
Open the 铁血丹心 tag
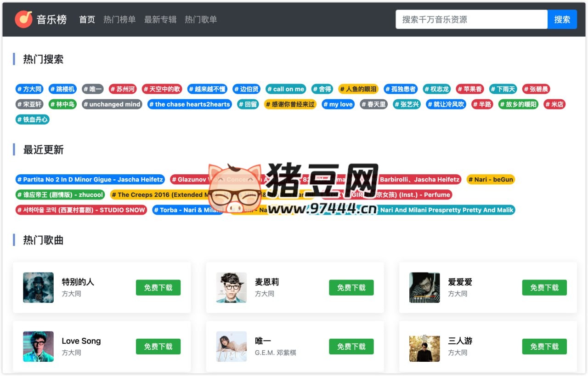[x=32, y=120]
